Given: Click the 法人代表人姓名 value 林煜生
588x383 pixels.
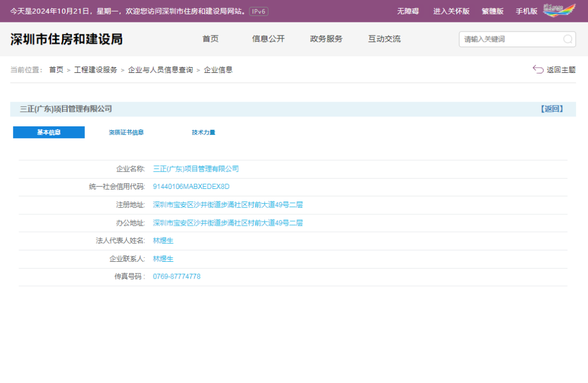Looking at the screenshot, I should [x=163, y=241].
